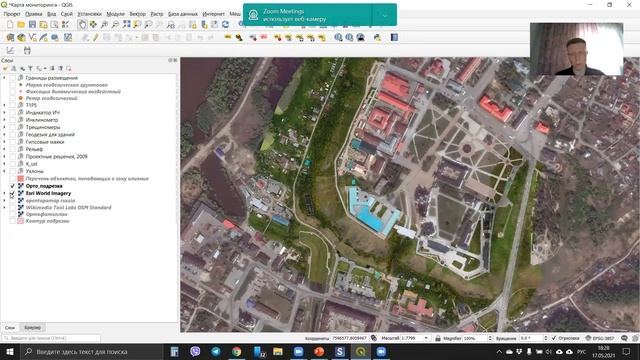Open the Слой menu

(x=67, y=14)
